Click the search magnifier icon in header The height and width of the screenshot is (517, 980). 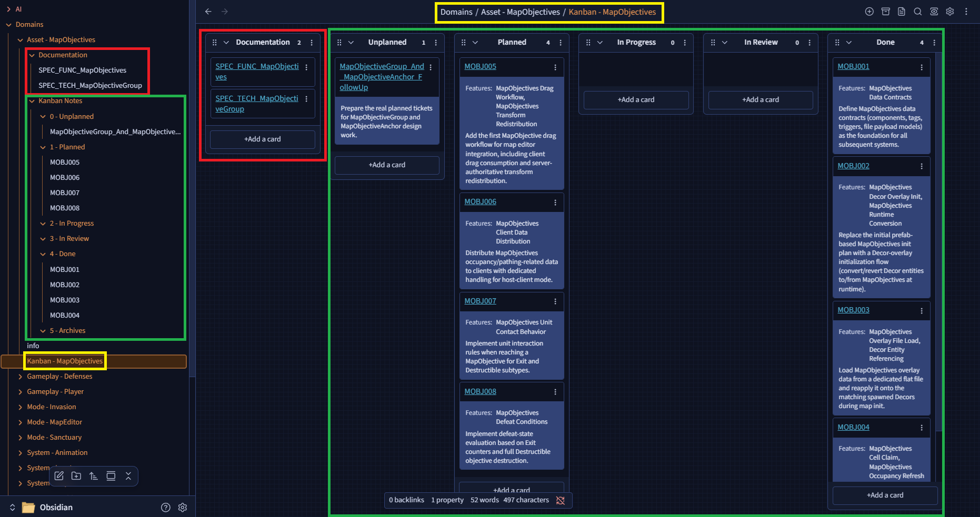coord(917,12)
